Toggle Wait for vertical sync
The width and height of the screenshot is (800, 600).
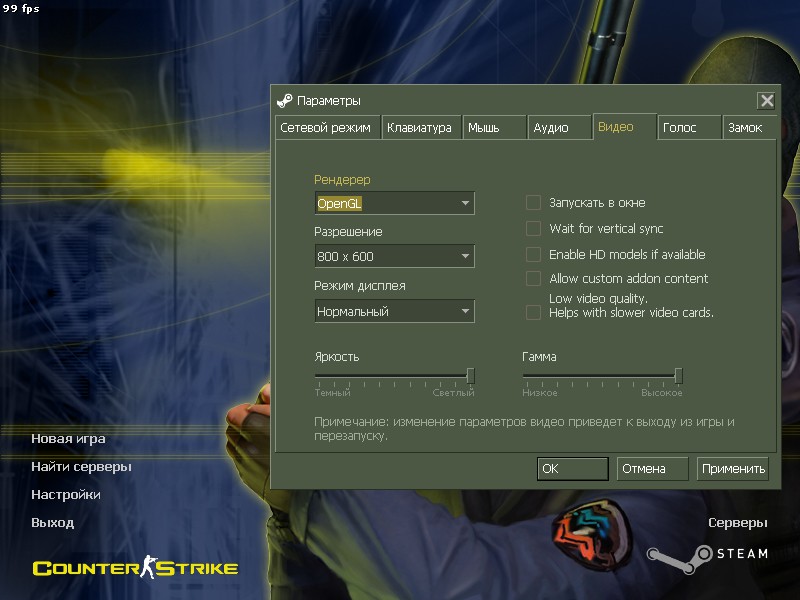click(x=533, y=228)
